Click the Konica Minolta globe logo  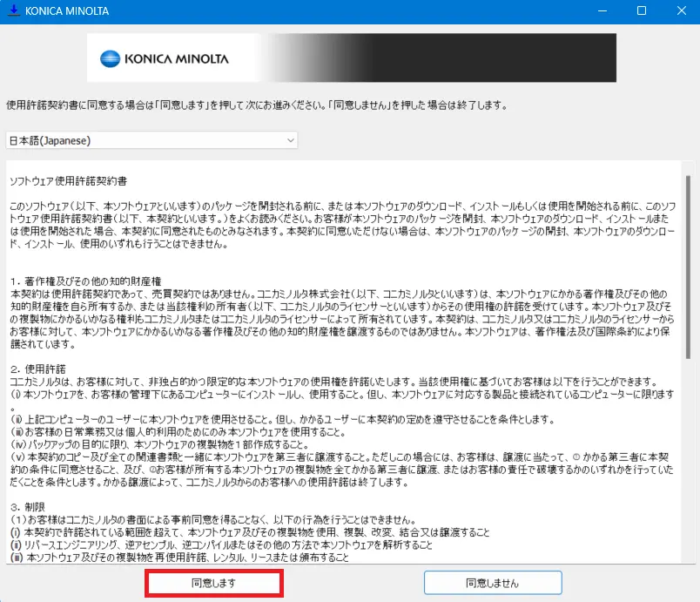(x=112, y=58)
